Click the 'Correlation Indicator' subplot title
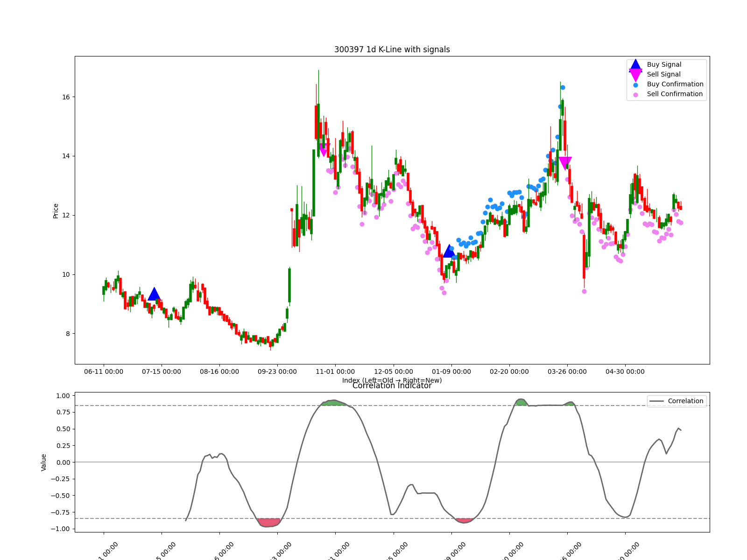 [392, 385]
